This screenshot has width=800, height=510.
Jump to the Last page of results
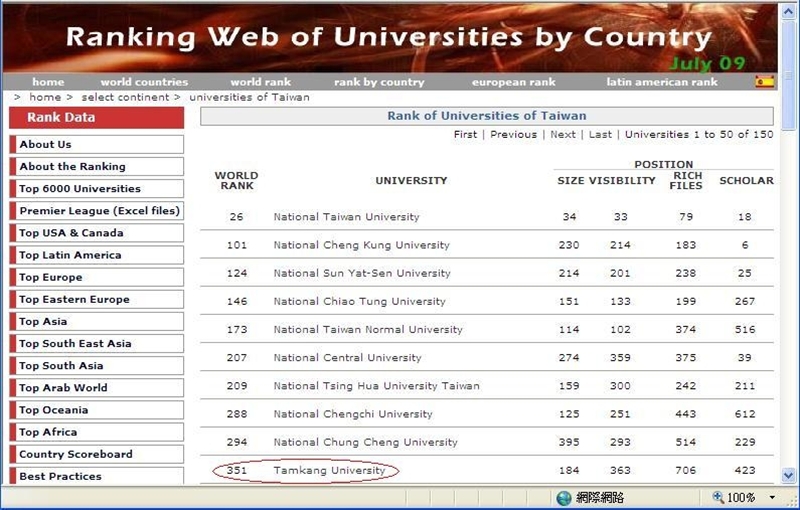tap(600, 134)
